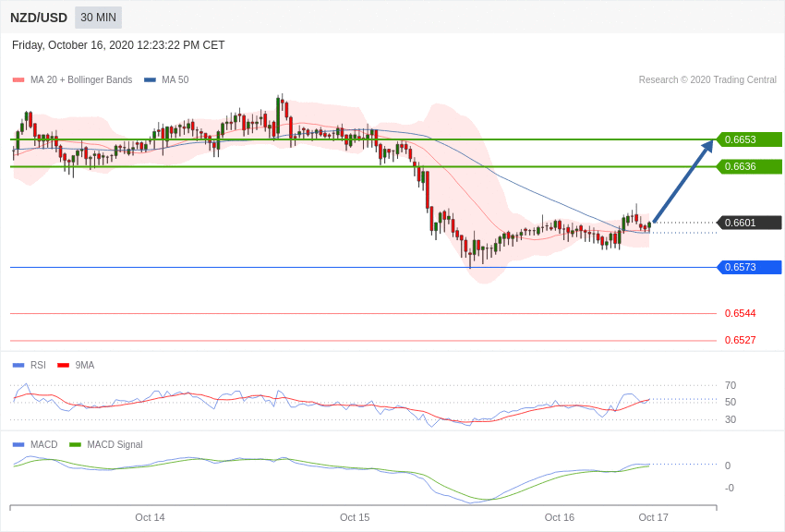Click the MACD -0 axis value
785x532 pixels.
coord(730,488)
